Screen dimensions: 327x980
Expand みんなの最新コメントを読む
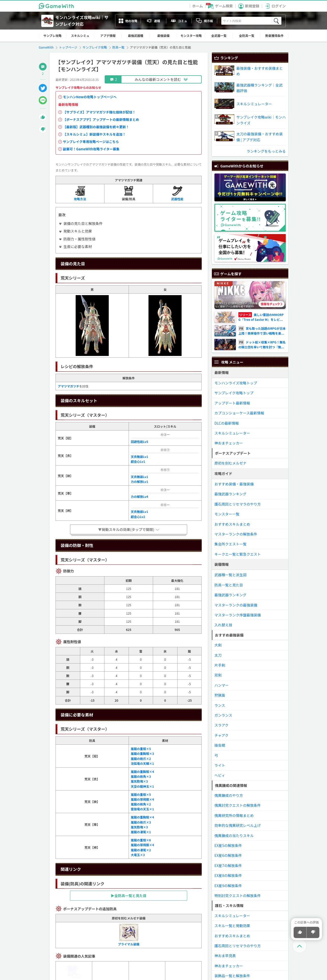(x=153, y=80)
